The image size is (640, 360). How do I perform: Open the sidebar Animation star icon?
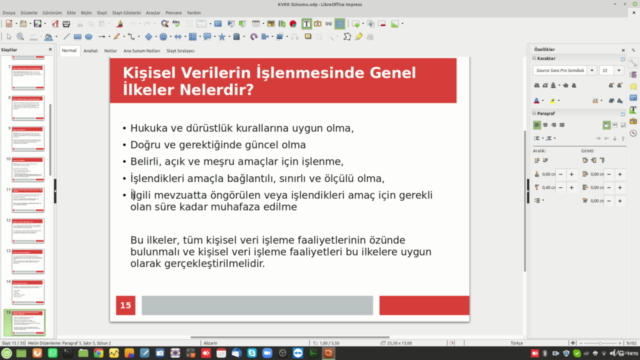633,86
